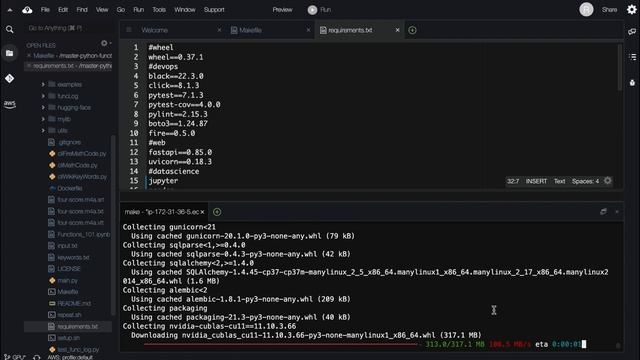640x360 pixels.
Task: Add a new editor tab
Action: pyautogui.click(x=412, y=30)
